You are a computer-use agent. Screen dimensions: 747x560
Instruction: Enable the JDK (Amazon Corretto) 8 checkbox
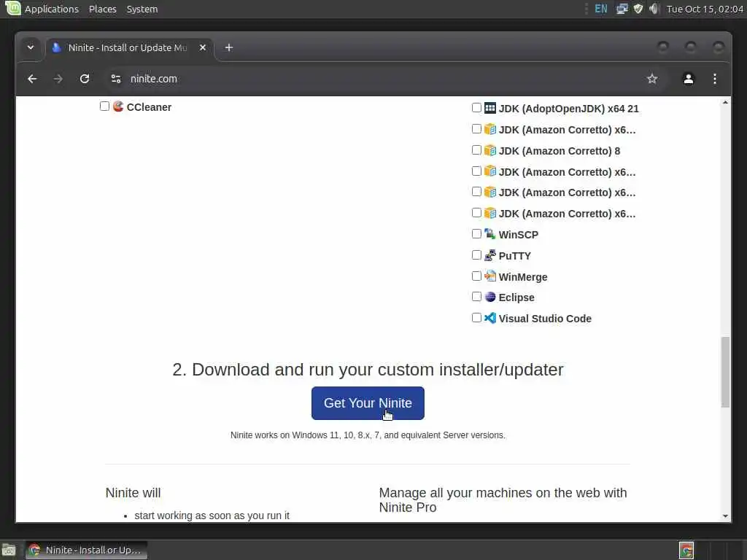click(x=476, y=150)
